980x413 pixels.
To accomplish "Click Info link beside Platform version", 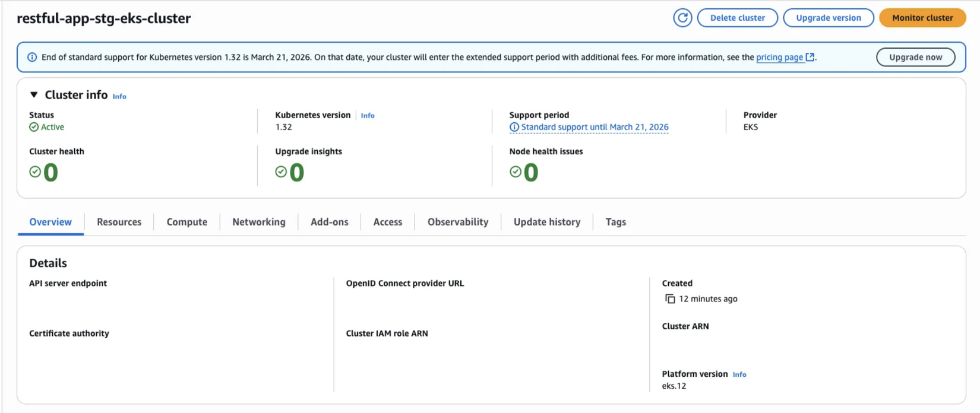I will [x=739, y=374].
